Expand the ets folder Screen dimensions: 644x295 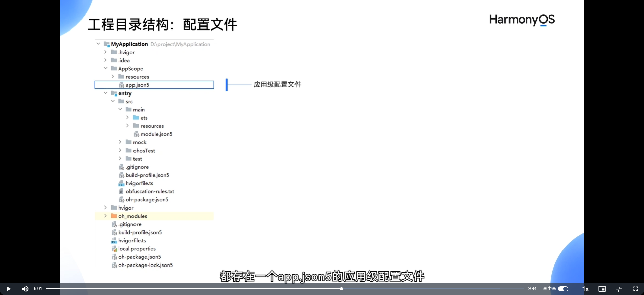[127, 117]
